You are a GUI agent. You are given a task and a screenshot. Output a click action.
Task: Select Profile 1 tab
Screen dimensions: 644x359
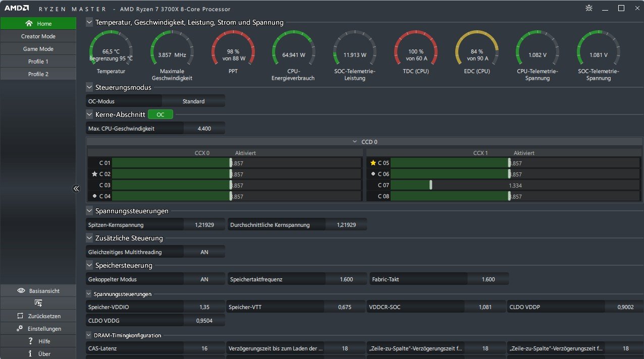(38, 62)
